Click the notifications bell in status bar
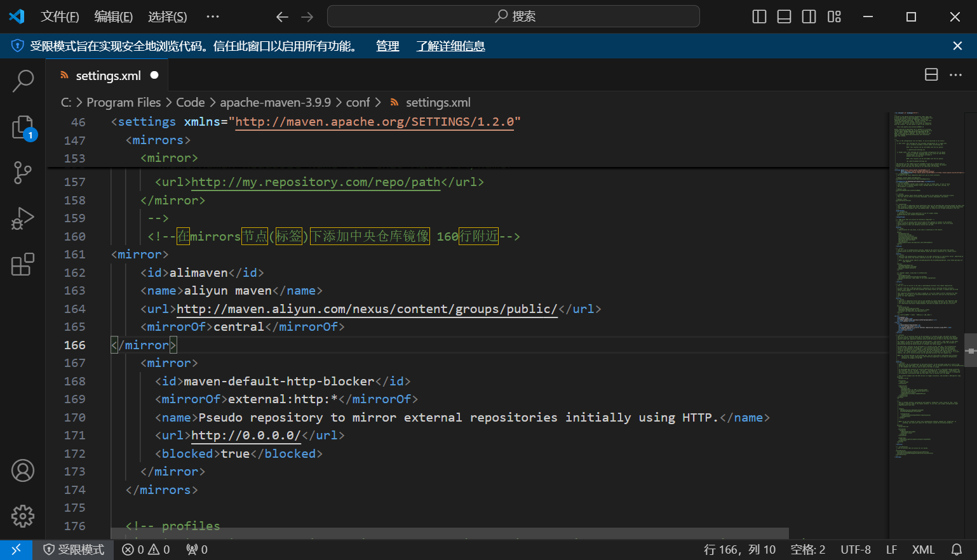This screenshot has width=977, height=560. 956,550
